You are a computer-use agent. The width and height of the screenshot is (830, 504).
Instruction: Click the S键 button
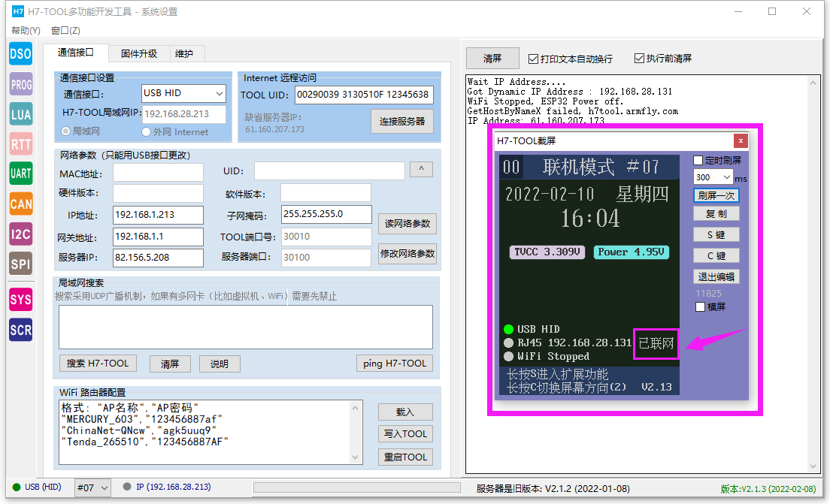(716, 235)
